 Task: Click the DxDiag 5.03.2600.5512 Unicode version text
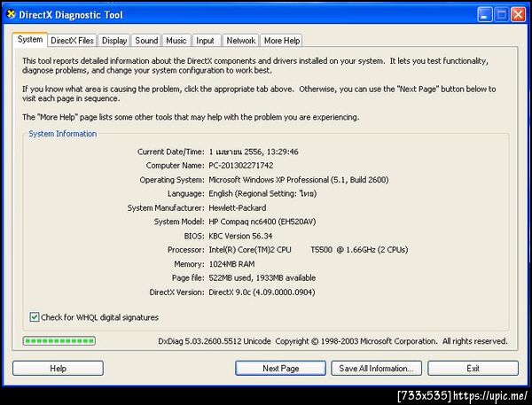[x=215, y=341]
